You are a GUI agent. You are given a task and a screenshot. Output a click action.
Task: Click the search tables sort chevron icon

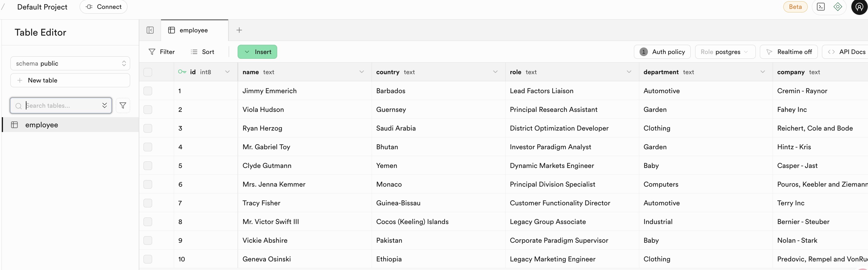(x=105, y=106)
